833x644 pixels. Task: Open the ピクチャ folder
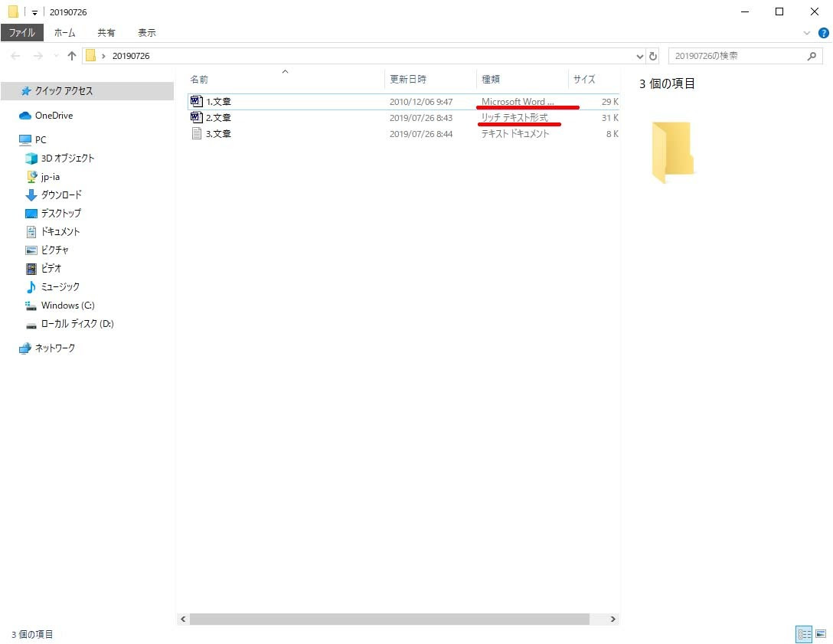tap(54, 250)
